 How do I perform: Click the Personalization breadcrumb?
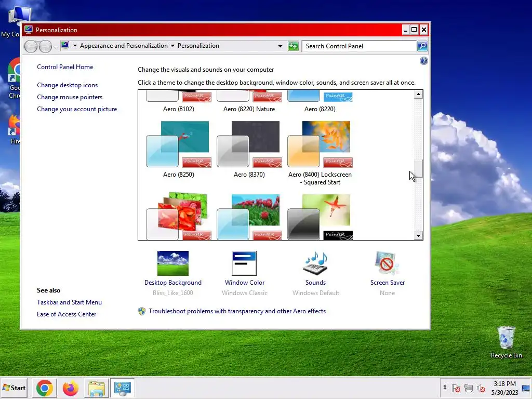point(198,46)
